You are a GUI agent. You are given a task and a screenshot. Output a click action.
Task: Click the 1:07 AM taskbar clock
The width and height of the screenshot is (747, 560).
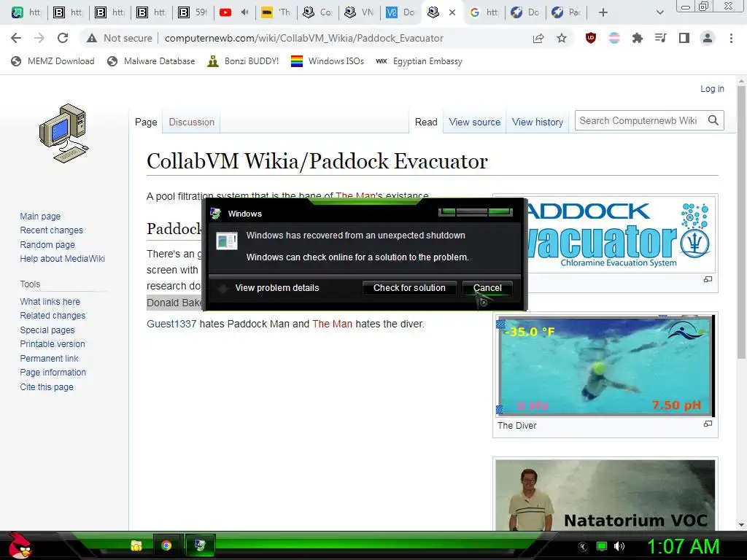tap(683, 546)
